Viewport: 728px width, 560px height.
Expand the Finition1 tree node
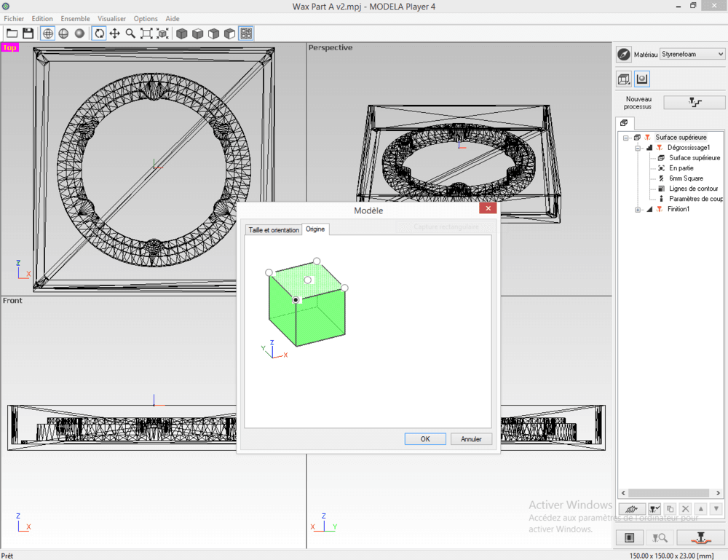tap(638, 210)
